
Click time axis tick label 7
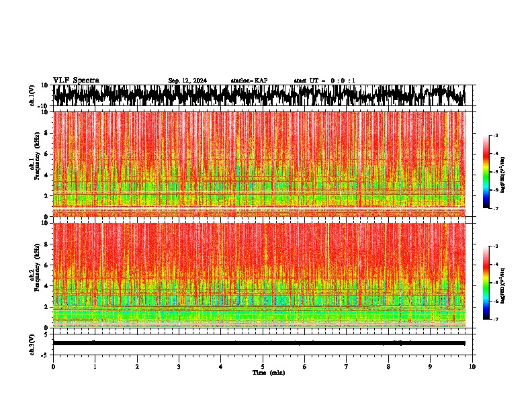coord(347,367)
